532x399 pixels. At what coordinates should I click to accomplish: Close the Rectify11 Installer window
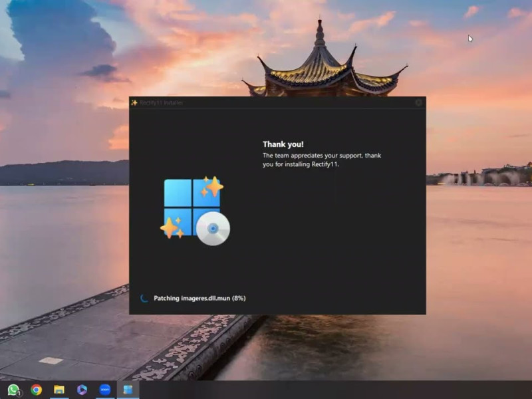click(x=419, y=102)
